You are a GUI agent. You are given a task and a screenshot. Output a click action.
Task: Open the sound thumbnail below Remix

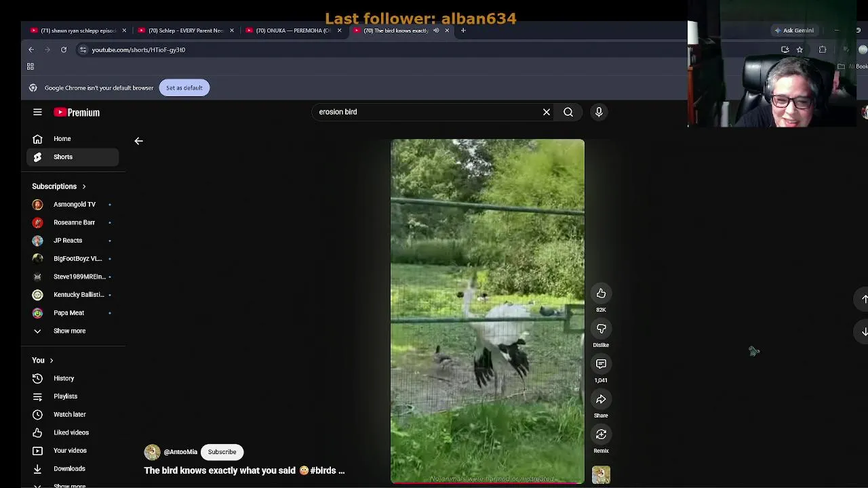pos(601,474)
